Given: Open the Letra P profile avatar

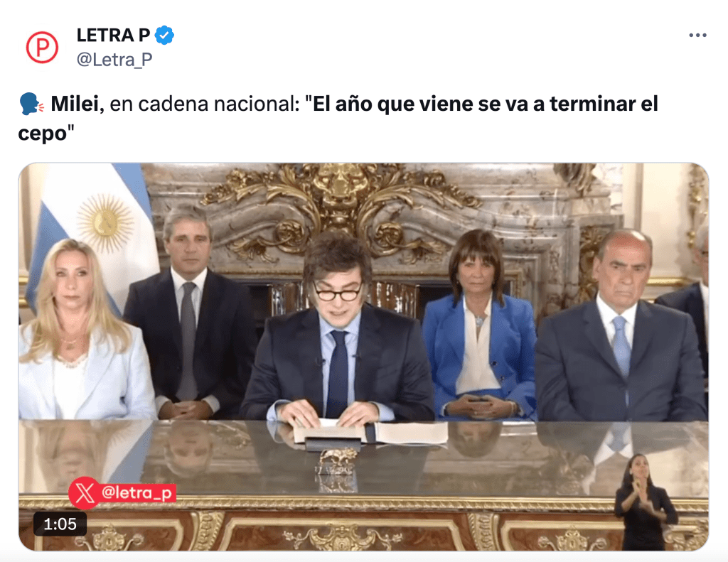Looking at the screenshot, I should point(42,48).
